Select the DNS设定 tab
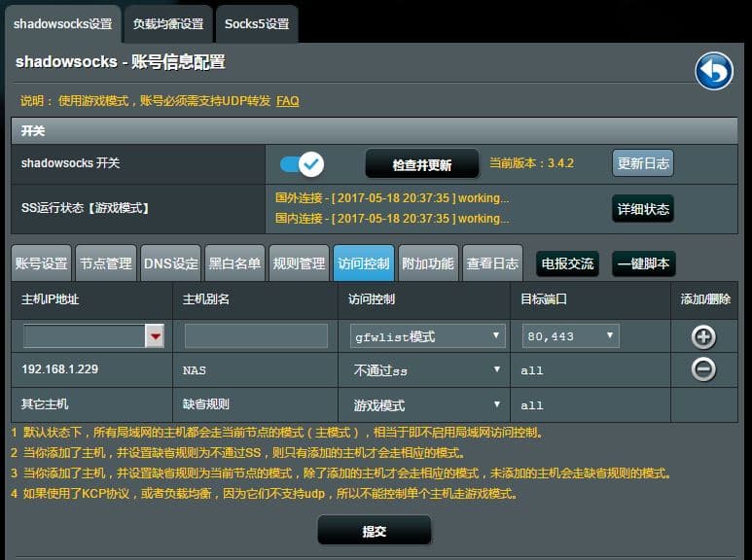This screenshot has height=560, width=752. pos(170,263)
